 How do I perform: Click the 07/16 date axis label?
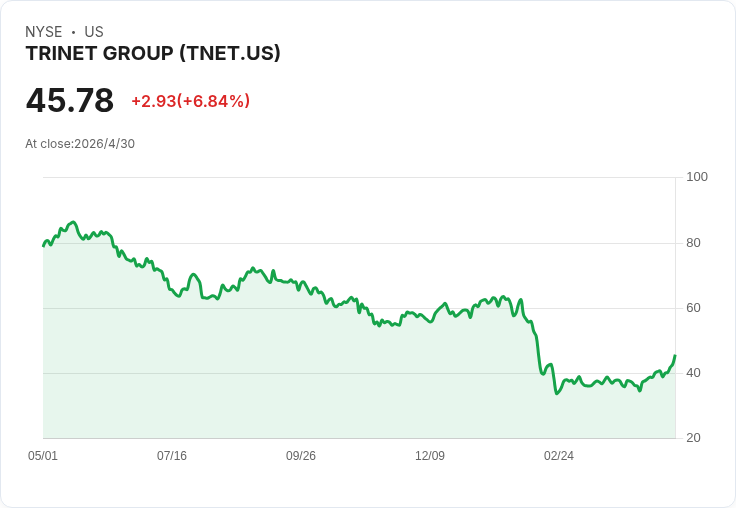tap(172, 456)
